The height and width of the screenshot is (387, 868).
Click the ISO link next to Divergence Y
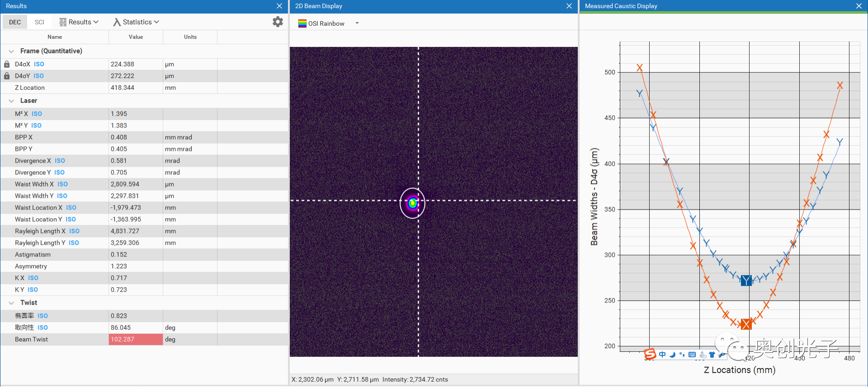59,173
